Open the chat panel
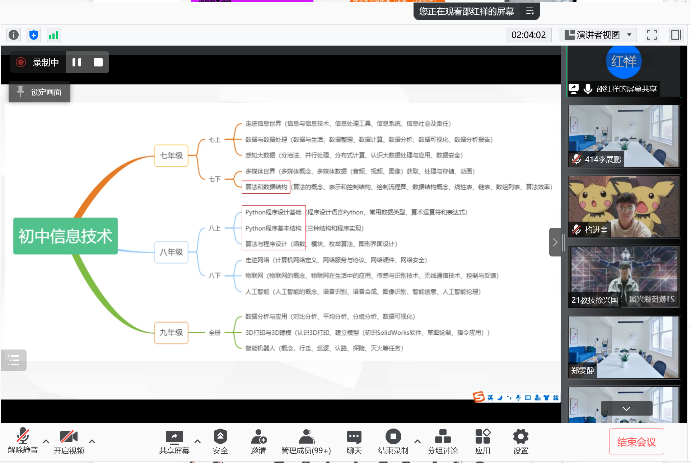This screenshot has width=691, height=463. (354, 438)
